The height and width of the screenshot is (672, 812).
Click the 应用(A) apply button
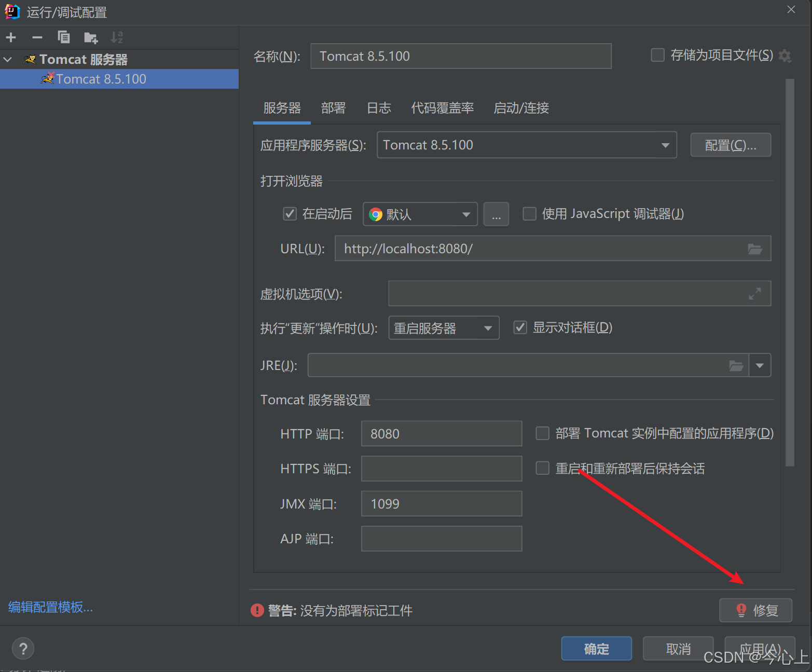(x=760, y=649)
